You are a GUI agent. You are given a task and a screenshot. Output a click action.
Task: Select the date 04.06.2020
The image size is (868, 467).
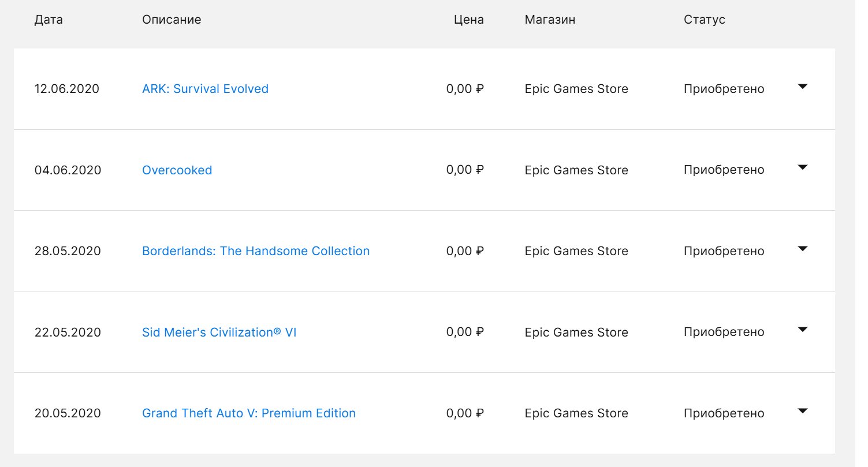68,170
